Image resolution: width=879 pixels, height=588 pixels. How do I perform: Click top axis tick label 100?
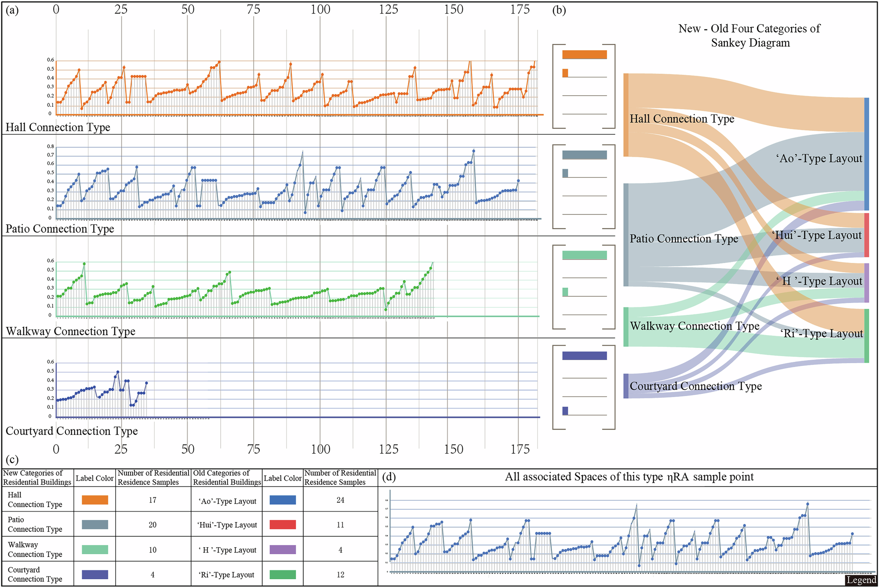coord(320,10)
